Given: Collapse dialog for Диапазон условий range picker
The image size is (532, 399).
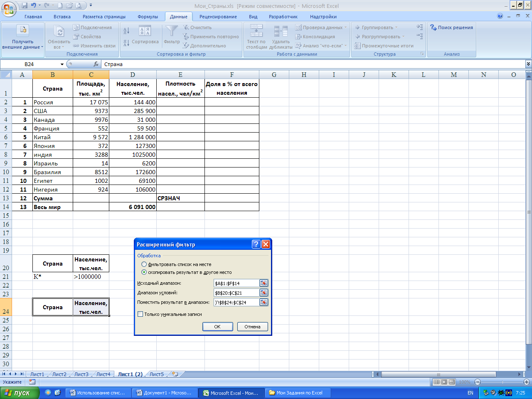Looking at the screenshot, I should pyautogui.click(x=264, y=293).
